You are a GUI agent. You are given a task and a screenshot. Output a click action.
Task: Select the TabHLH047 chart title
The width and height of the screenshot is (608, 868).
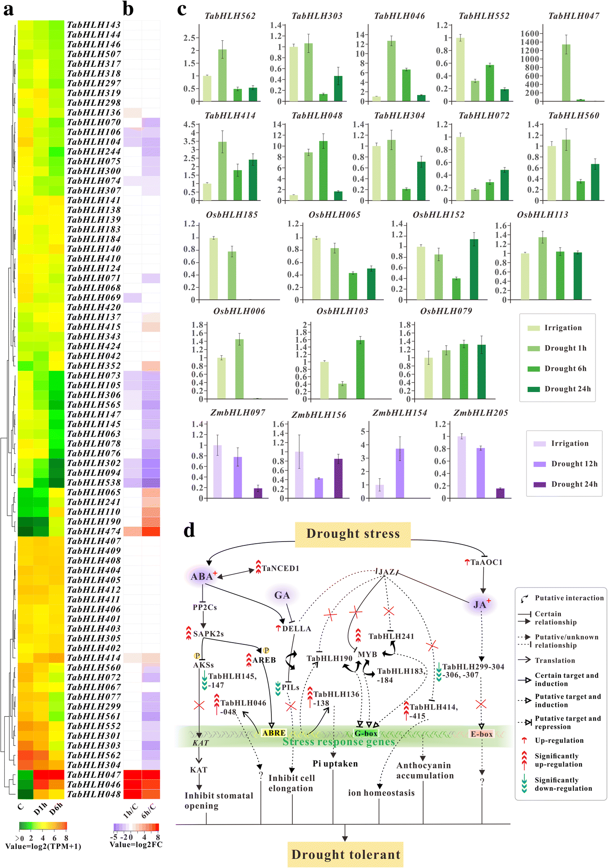(574, 16)
